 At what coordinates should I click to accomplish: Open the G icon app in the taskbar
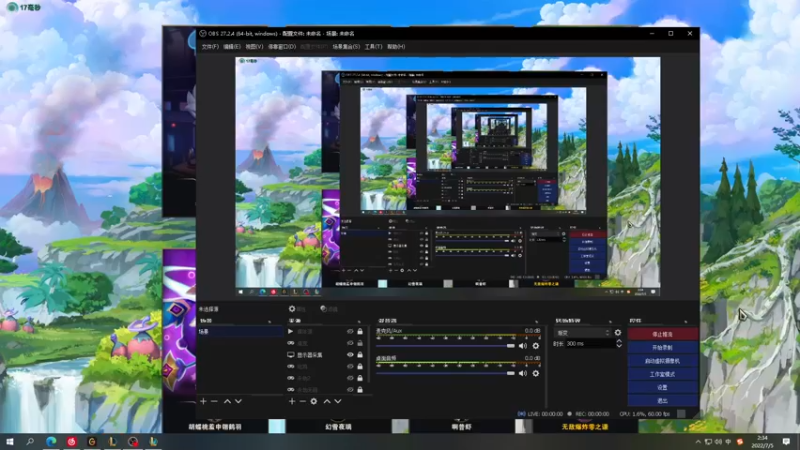[92, 442]
